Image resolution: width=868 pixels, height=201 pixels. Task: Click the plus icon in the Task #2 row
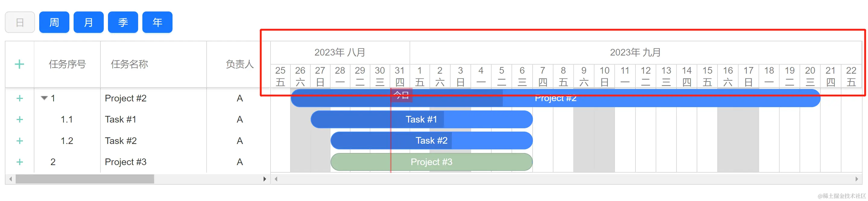[20, 141]
